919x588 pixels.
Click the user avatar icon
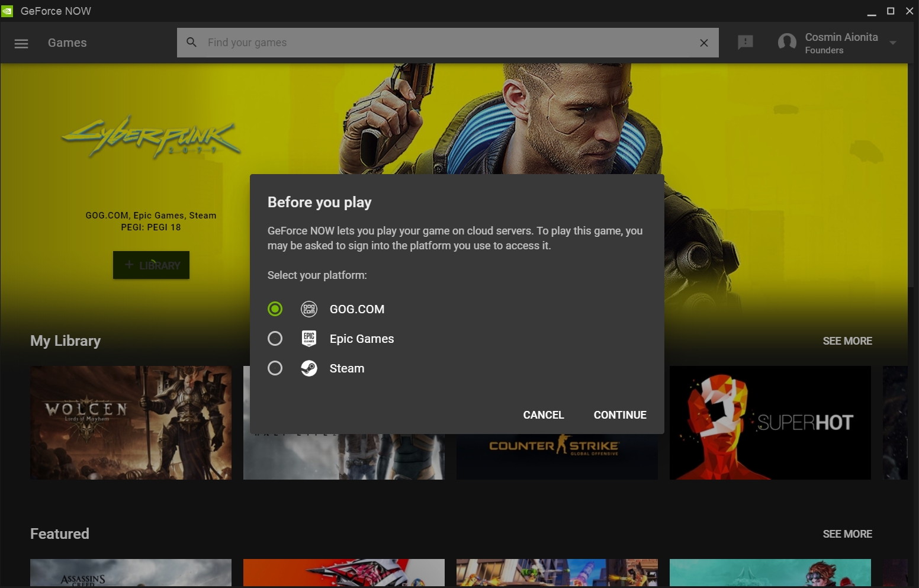pos(787,42)
